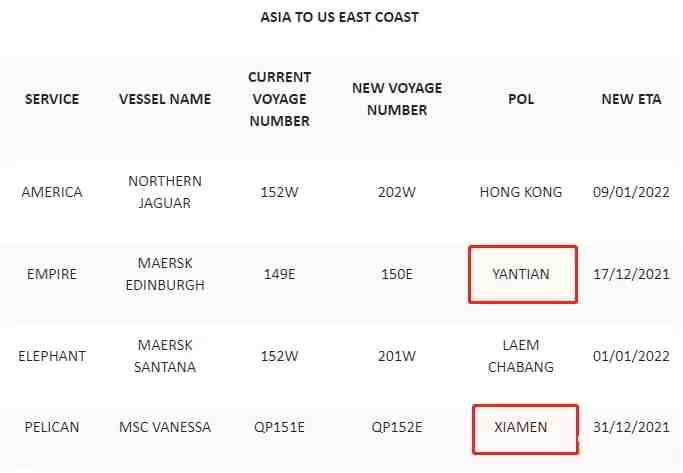683x473 pixels.
Task: Click the MSC VANESSA vessel cell
Action: [x=165, y=427]
